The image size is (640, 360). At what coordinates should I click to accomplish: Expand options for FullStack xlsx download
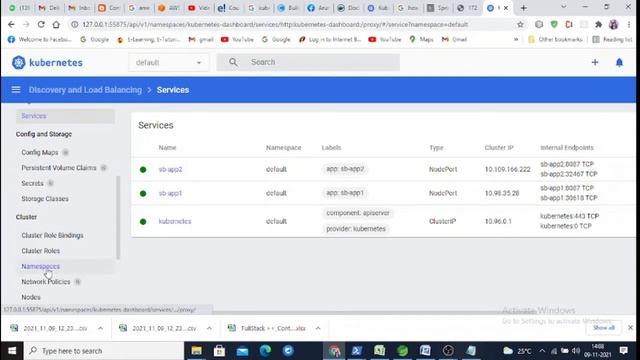coord(318,328)
